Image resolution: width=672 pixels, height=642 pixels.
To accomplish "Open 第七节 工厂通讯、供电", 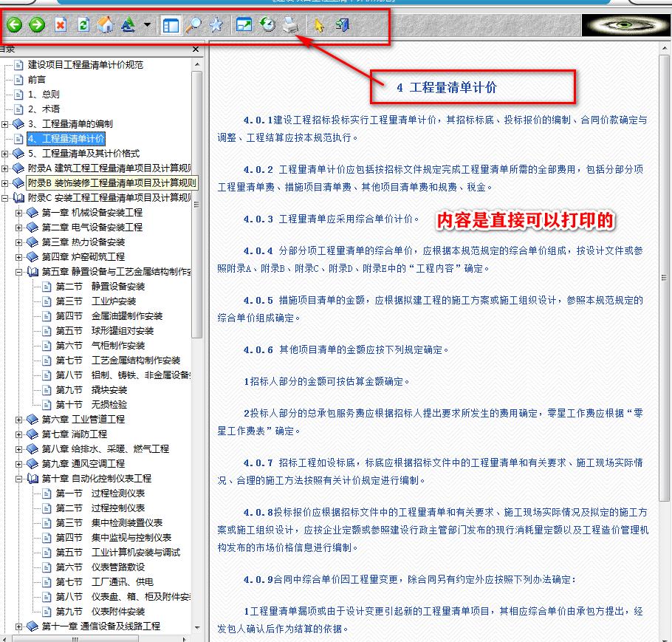I will click(x=105, y=582).
